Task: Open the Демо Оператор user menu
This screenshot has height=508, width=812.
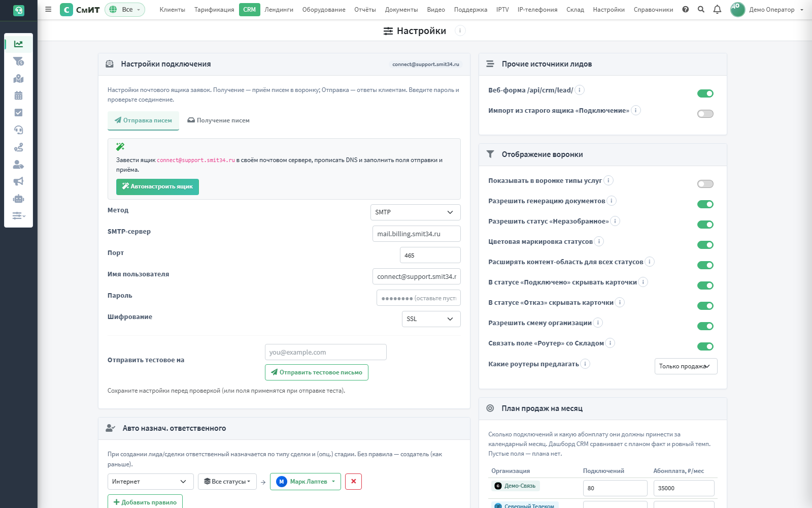Action: [x=767, y=10]
